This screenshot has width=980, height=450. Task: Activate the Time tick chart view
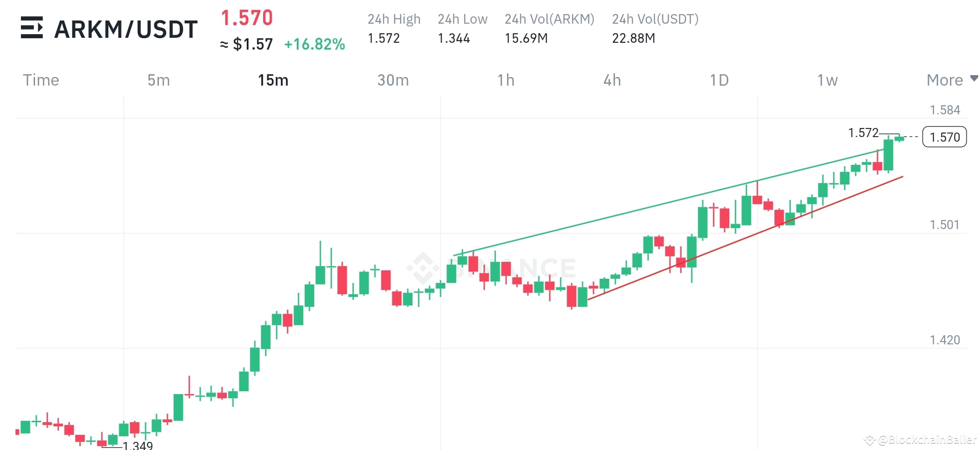41,80
